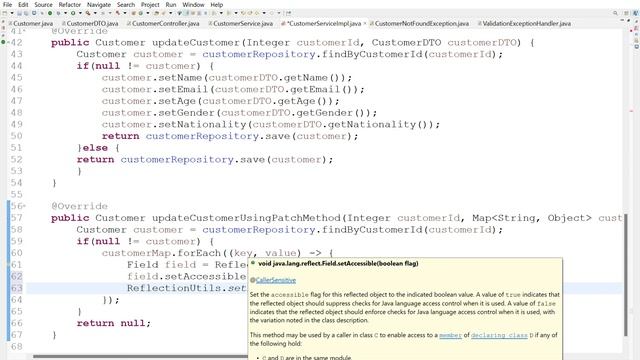Screen dimensions: 640x360
Task: Click the vertical scrollbar of the editor
Action: (x=626, y=275)
